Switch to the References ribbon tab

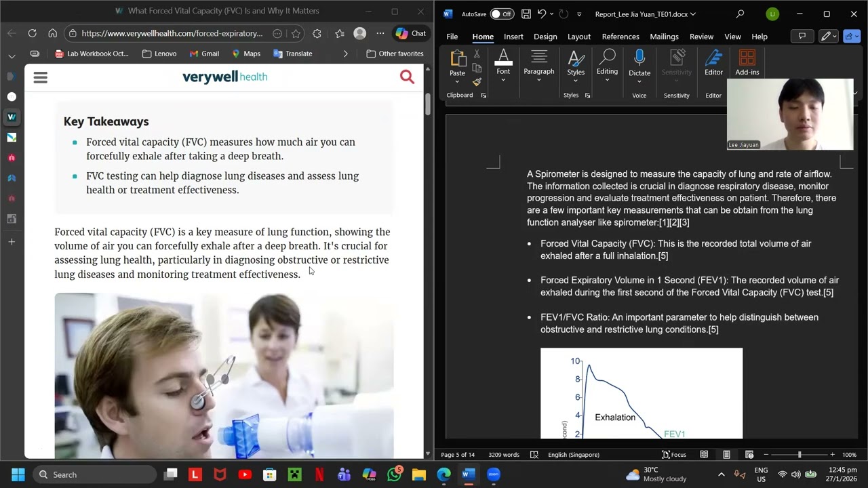(620, 37)
